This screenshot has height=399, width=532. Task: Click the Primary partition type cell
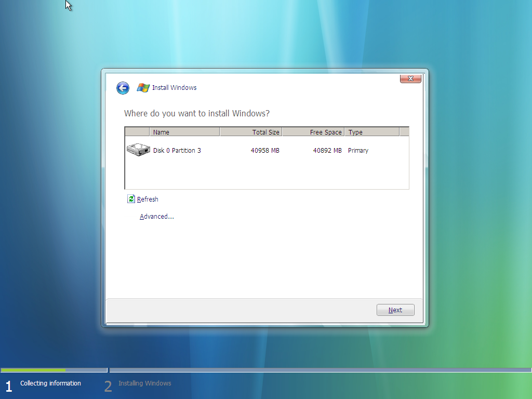coord(358,150)
